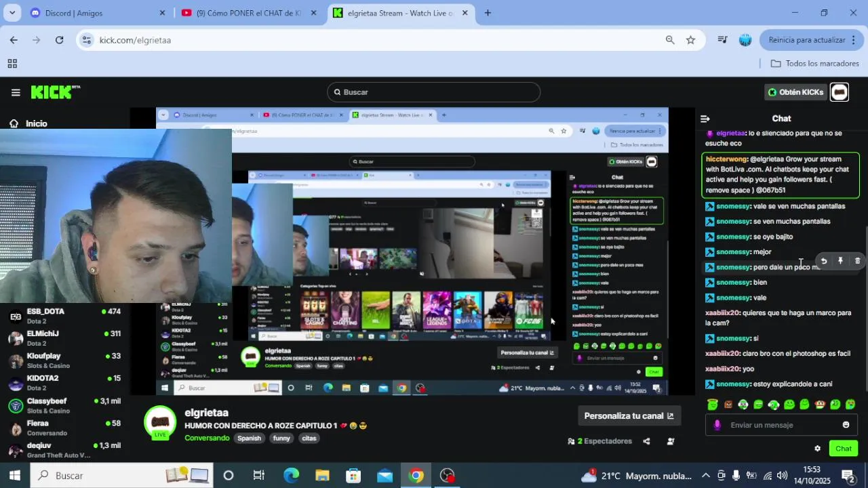
Task: Open a new browser tab
Action: click(x=488, y=13)
